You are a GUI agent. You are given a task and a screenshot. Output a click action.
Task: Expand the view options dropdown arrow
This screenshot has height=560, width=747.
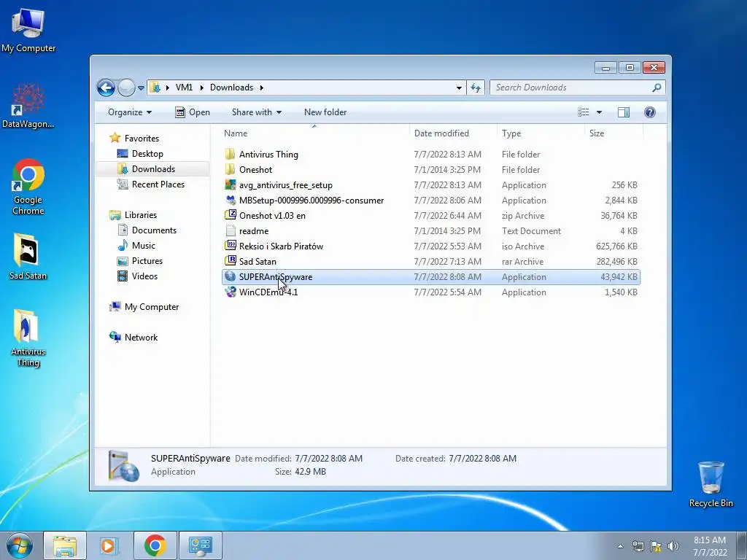coord(600,112)
